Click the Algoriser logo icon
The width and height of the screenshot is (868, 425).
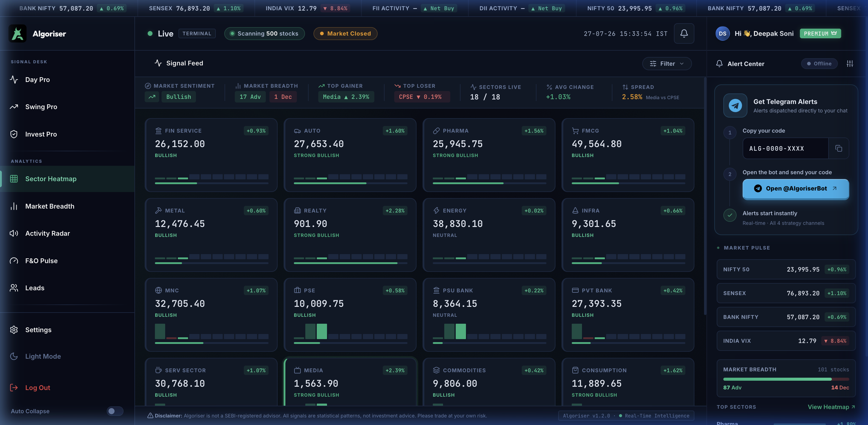point(17,33)
